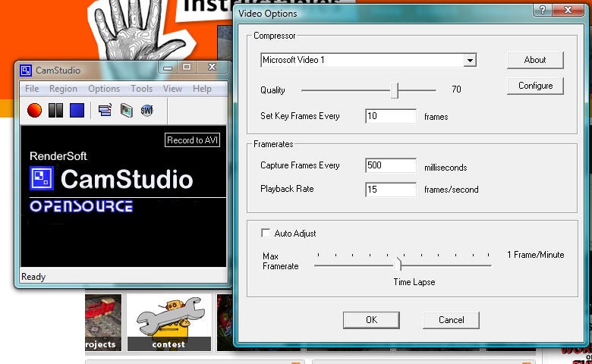Switch to SWF recording with the swf icon

[147, 111]
